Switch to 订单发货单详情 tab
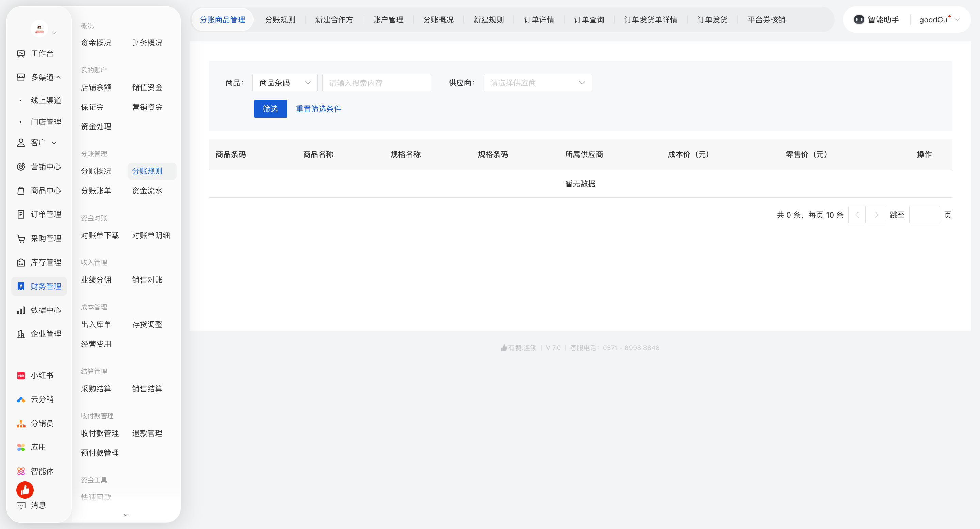Image resolution: width=980 pixels, height=529 pixels. (x=651, y=20)
